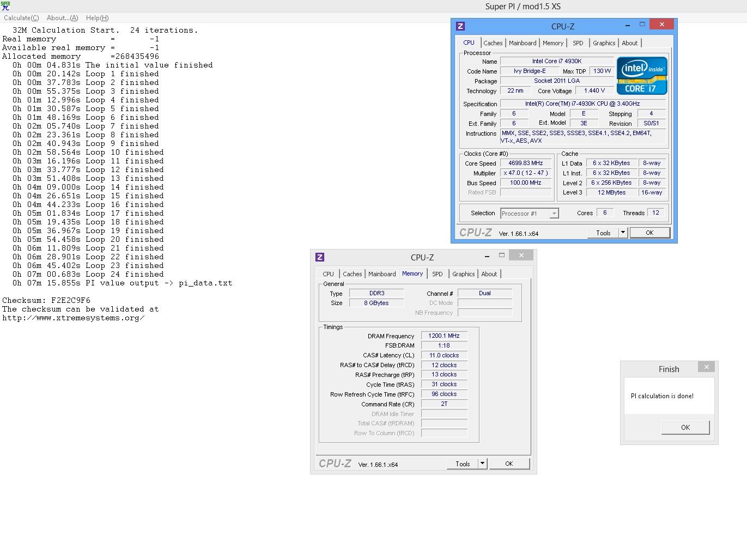Minimize the CPU-Z Memory window

coord(487,255)
